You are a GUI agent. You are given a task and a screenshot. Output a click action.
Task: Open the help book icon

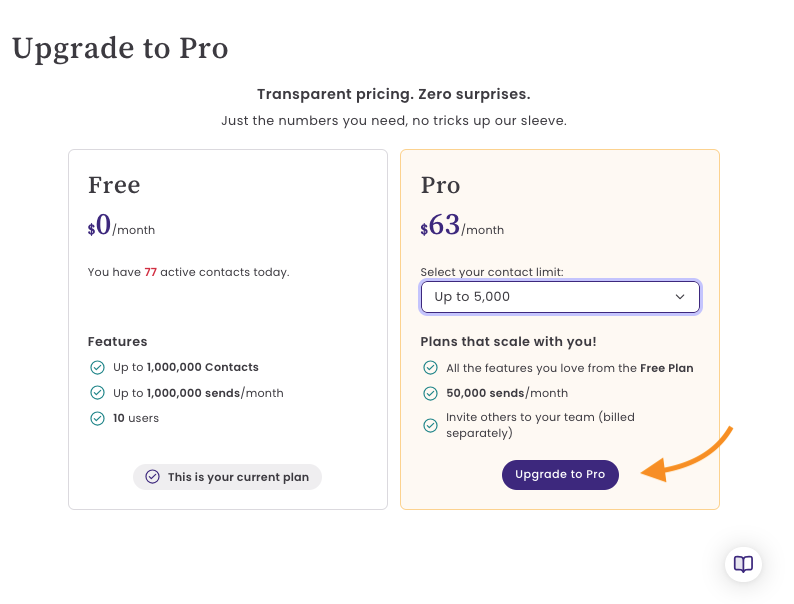(743, 564)
